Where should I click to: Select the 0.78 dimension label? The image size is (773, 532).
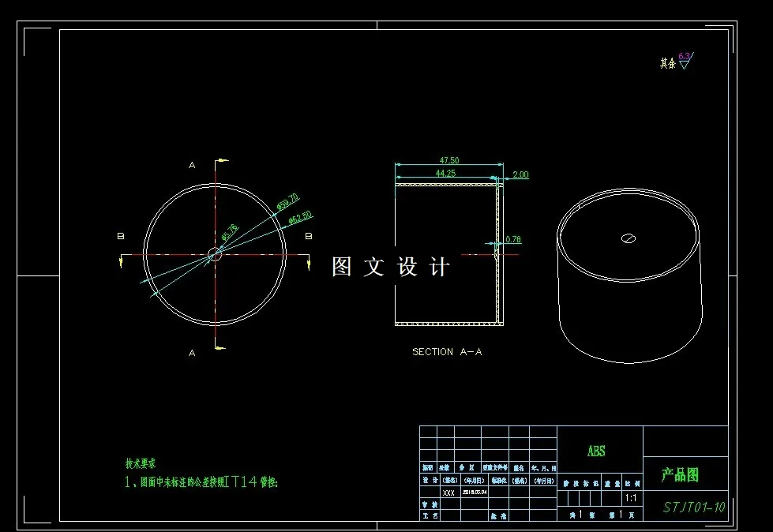click(513, 239)
